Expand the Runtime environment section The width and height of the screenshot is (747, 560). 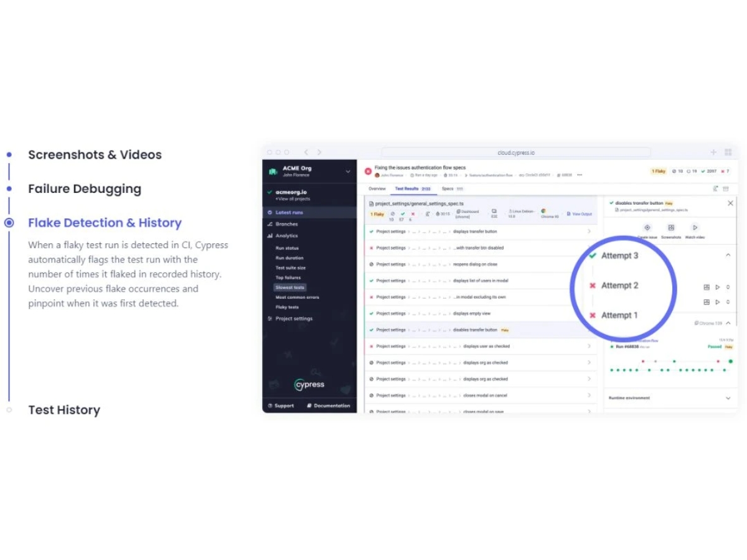tap(728, 398)
